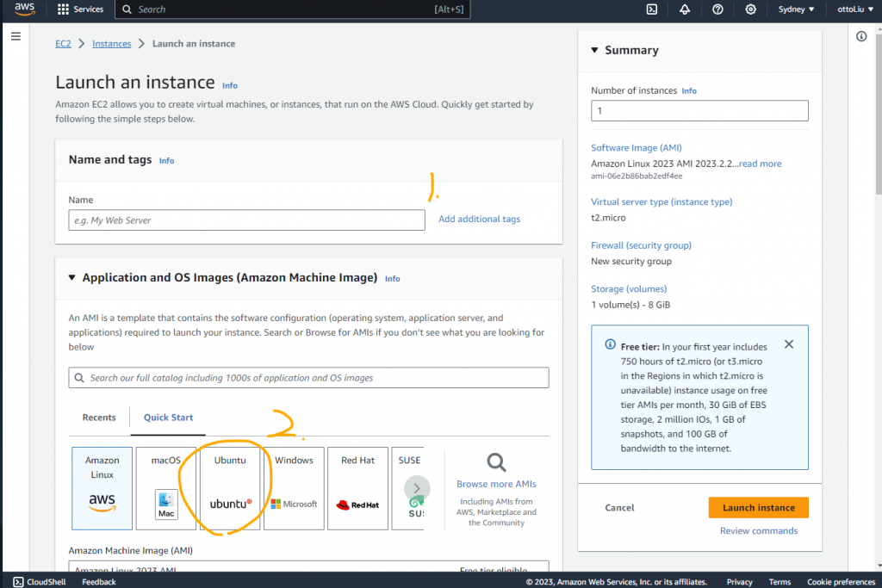
Task: Open the settings gear icon
Action: click(x=750, y=9)
